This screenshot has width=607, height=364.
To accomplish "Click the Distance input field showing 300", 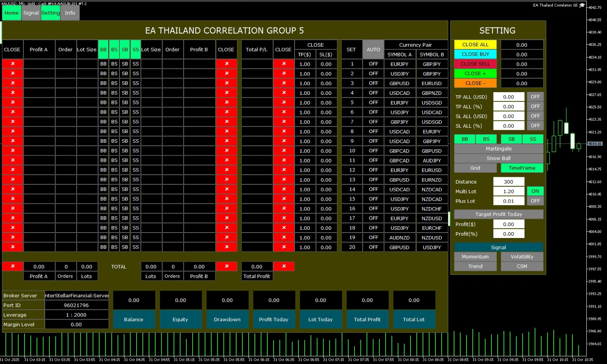I will 509,182.
